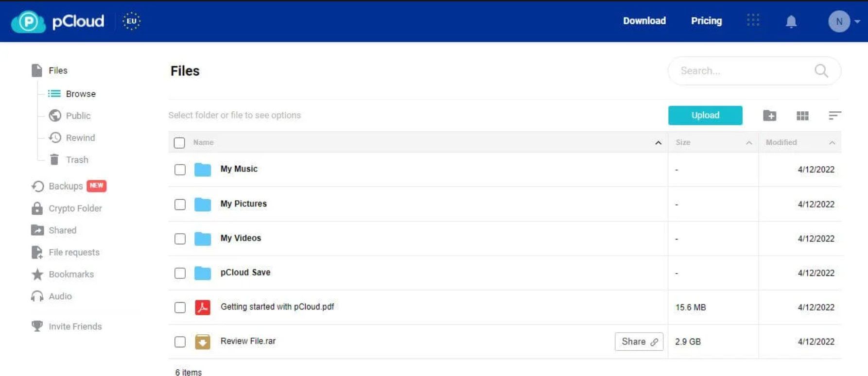868x376 pixels.
Task: Sort by Name column arrow
Action: tap(658, 143)
